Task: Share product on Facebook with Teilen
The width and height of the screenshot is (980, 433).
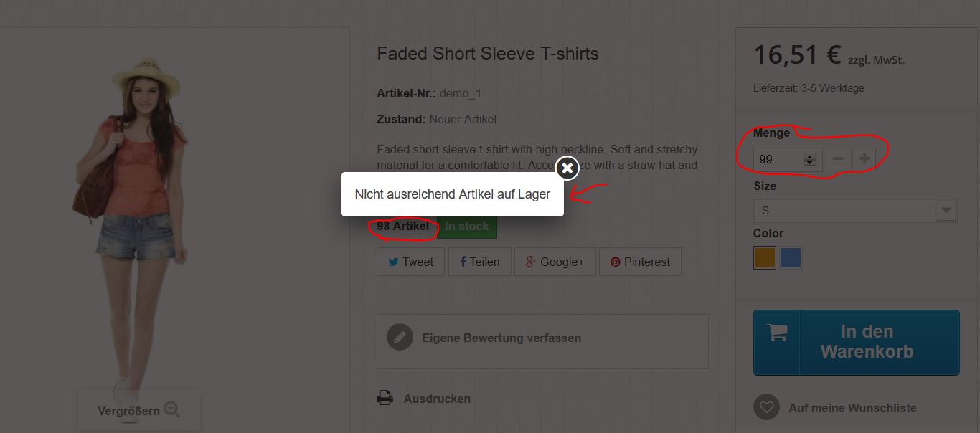Action: tap(479, 262)
